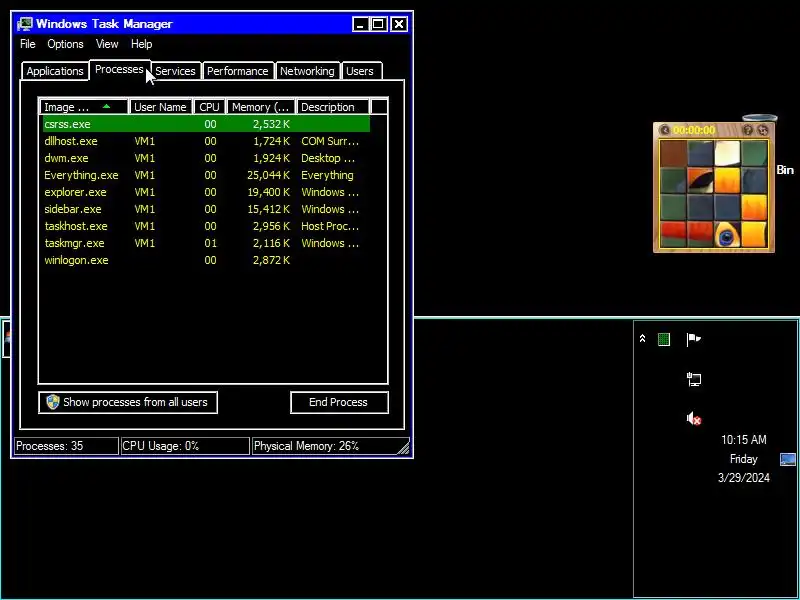Select the csrss.exe process row
Viewport: 800px width, 600px height.
click(206, 124)
